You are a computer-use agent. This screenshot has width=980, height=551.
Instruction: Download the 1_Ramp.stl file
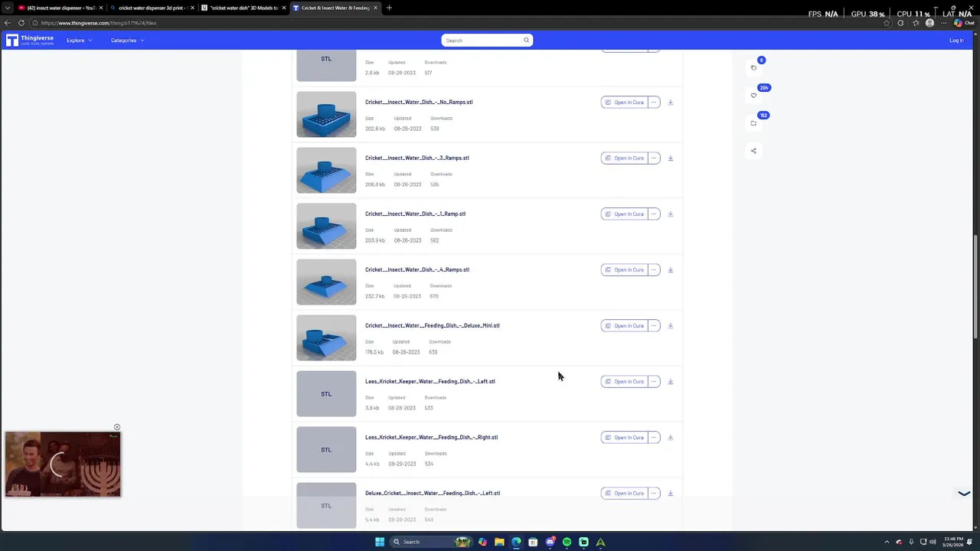pos(670,214)
